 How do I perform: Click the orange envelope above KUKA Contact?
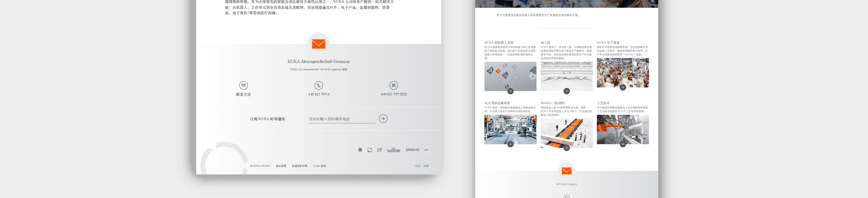[x=566, y=171]
